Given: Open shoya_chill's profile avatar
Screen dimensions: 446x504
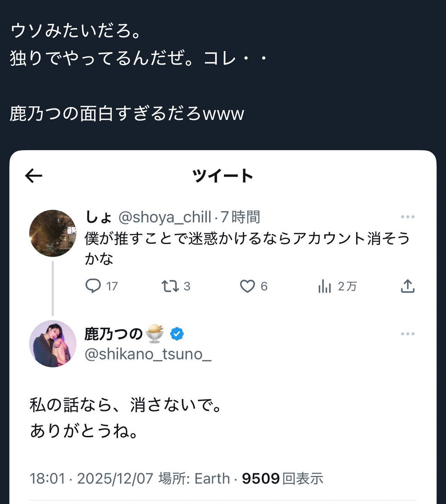Looking at the screenshot, I should (53, 233).
